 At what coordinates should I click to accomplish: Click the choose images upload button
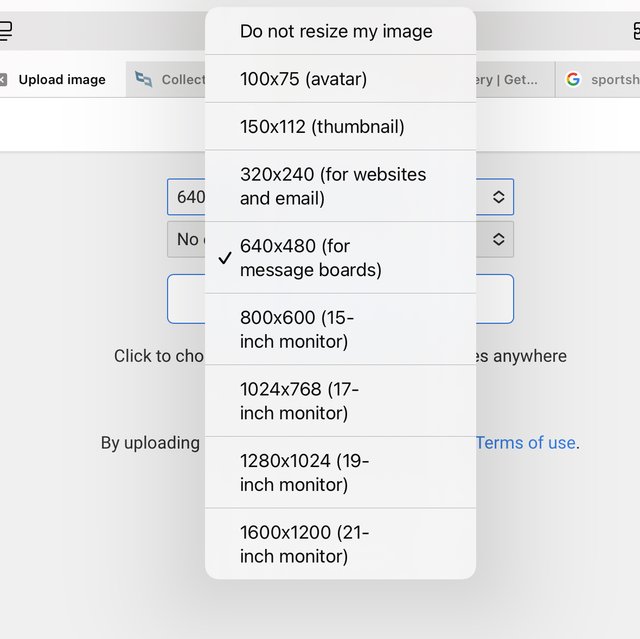(x=495, y=299)
